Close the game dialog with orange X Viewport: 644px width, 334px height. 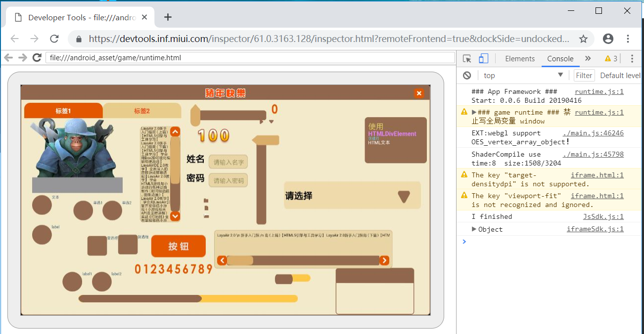pos(419,93)
